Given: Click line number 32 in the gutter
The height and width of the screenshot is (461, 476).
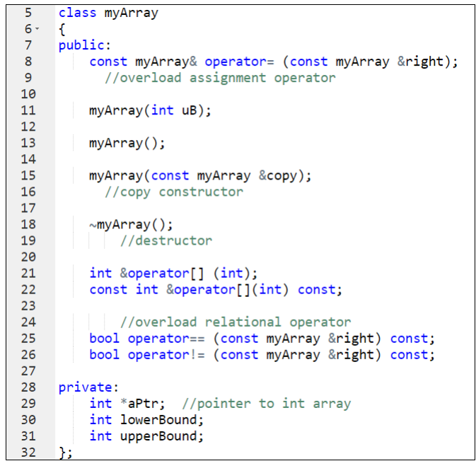Looking at the screenshot, I should click(28, 453).
